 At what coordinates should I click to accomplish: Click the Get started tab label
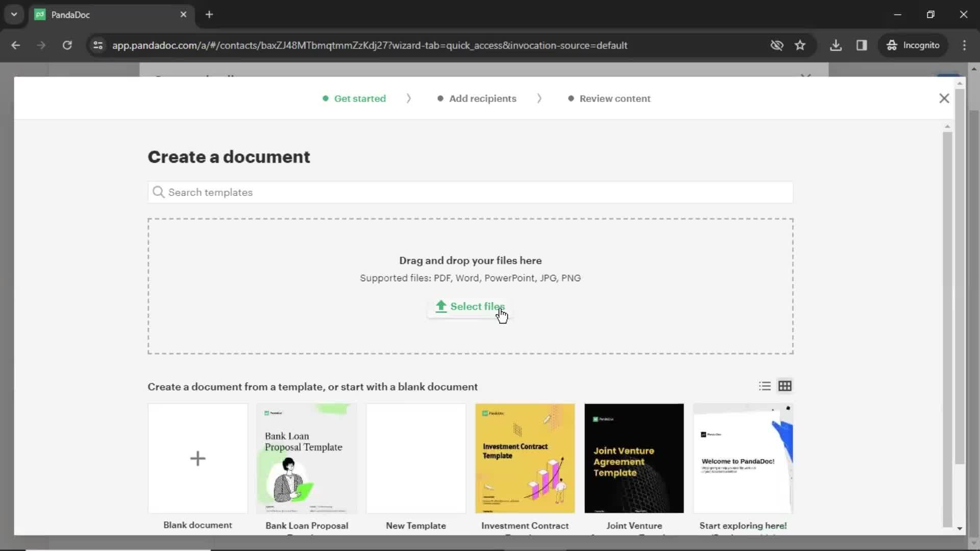360,98
